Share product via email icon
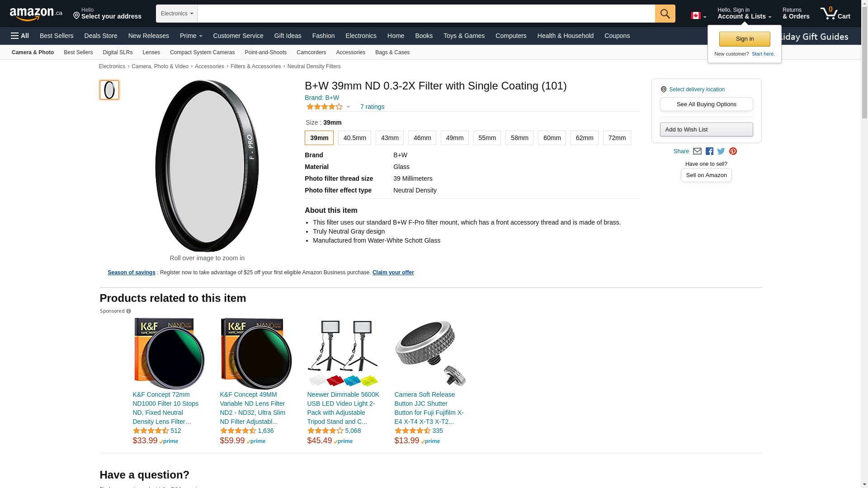 [x=697, y=151]
